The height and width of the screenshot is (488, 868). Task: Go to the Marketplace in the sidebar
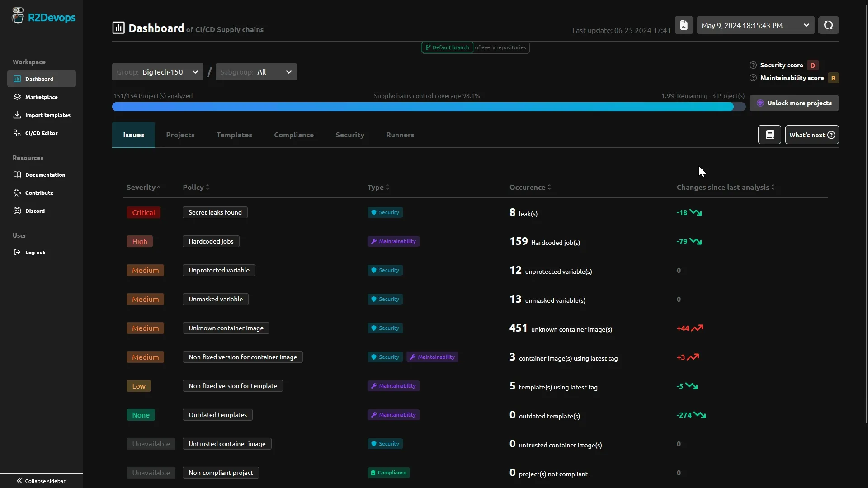tap(41, 97)
